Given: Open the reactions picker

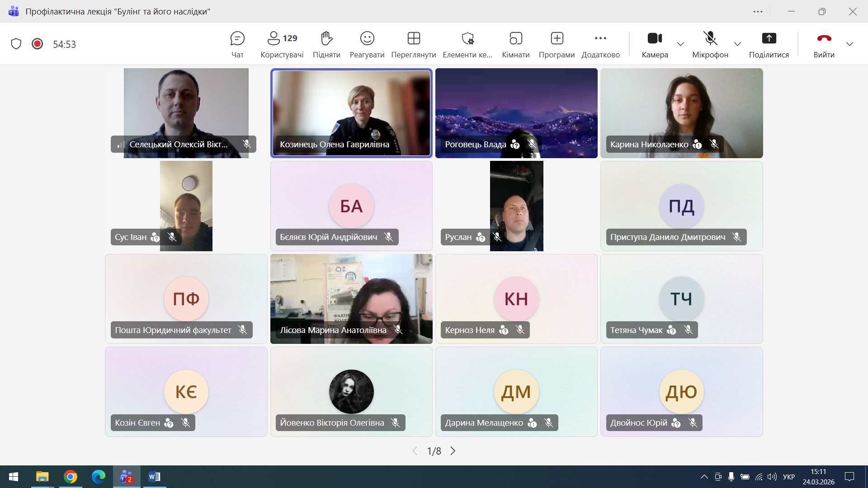Looking at the screenshot, I should coord(367,44).
